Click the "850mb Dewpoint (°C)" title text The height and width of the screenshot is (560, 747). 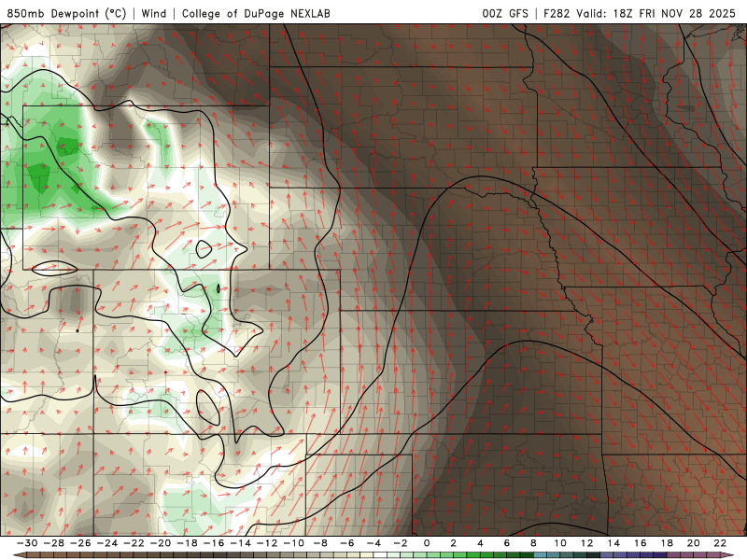pyautogui.click(x=67, y=13)
